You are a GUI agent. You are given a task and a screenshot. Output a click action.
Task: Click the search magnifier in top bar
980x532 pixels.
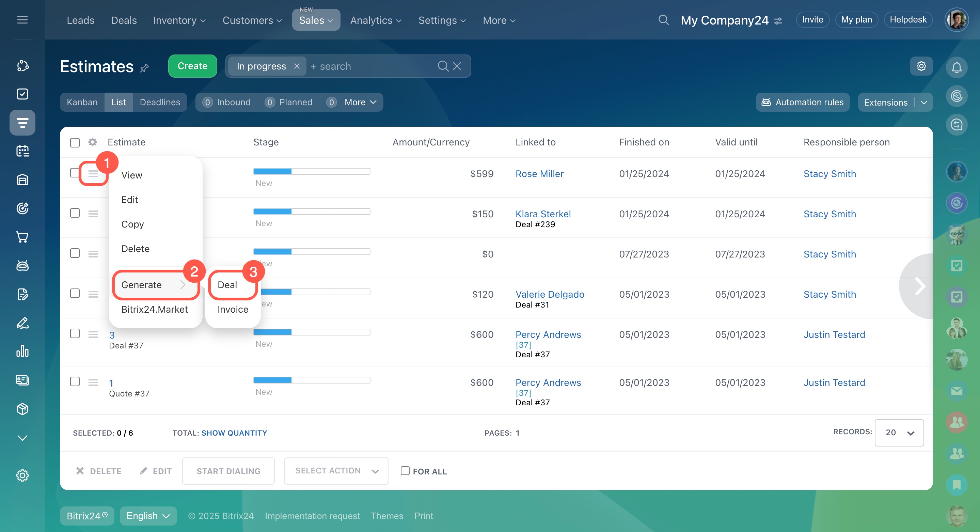coord(663,20)
